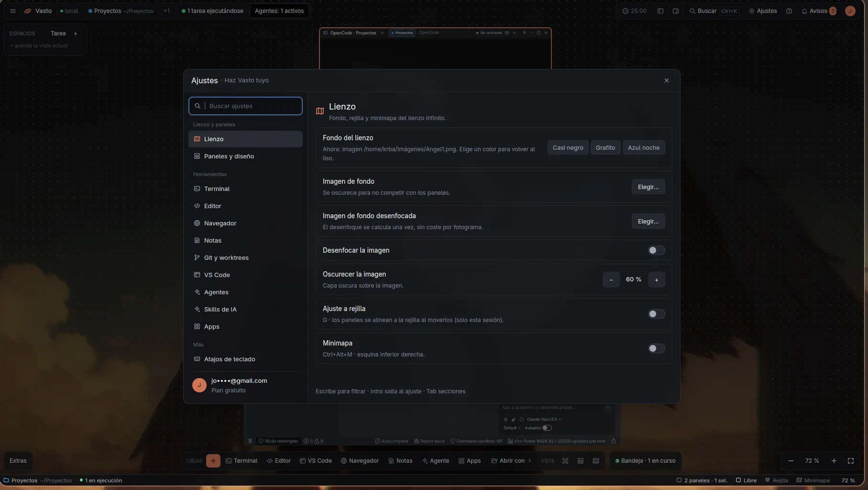Toggle the left sidebar panel icon
The image size is (868, 490).
pyautogui.click(x=660, y=11)
